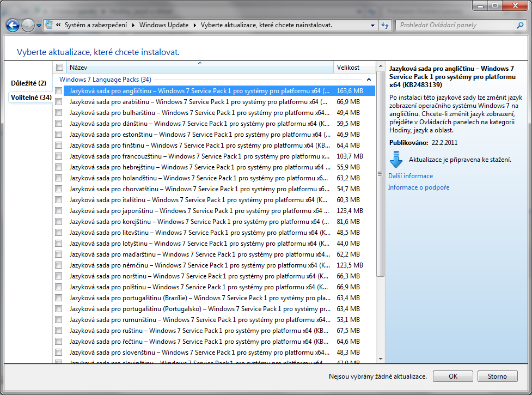
Task: Click the Jazyková sada pro norštinu row
Action: [219, 276]
